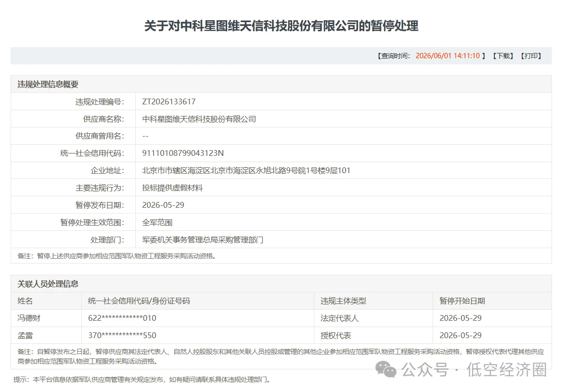This screenshot has width=565, height=392.
Task: Click the 统一社会信用代码 row label
Action: tap(92, 153)
